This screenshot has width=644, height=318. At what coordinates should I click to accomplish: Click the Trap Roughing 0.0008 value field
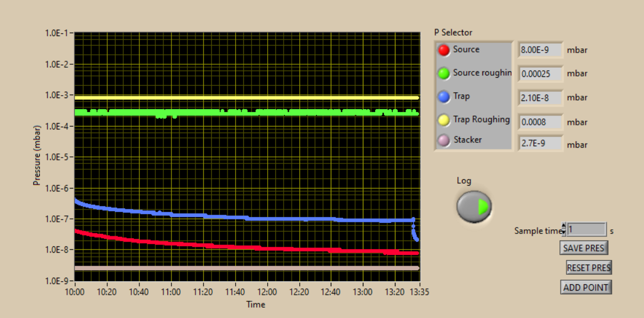coord(540,121)
